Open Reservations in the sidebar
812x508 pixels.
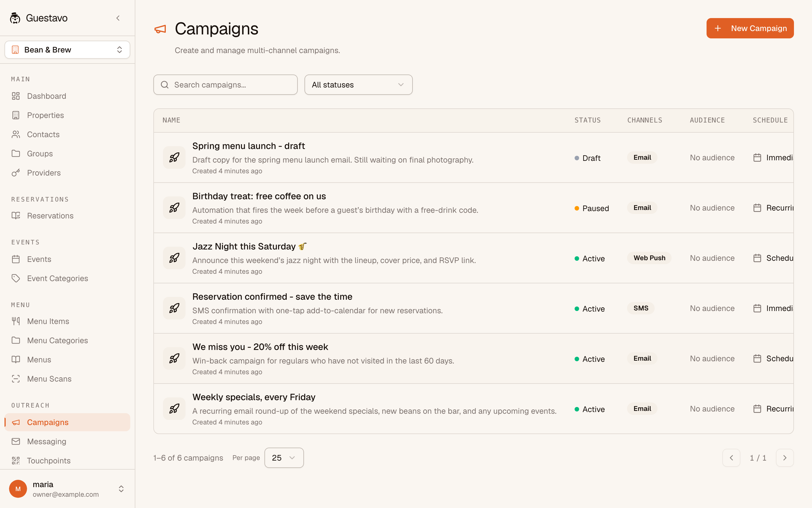(x=67, y=216)
